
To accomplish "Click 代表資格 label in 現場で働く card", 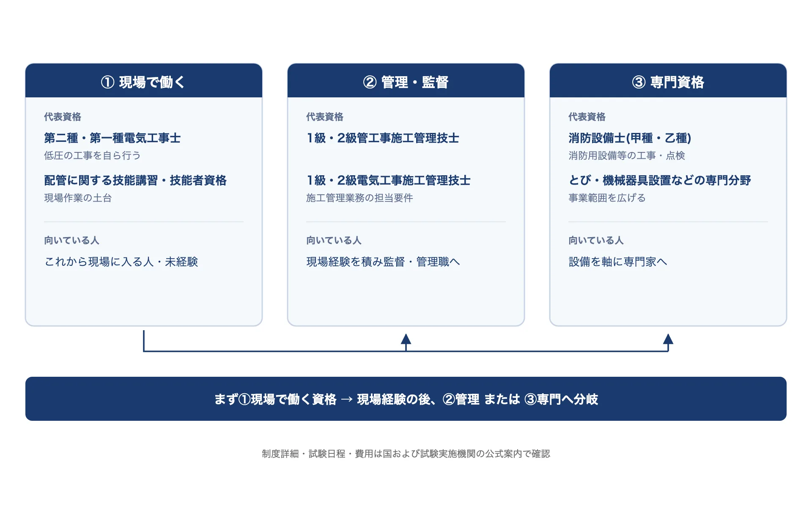I will coord(63,117).
